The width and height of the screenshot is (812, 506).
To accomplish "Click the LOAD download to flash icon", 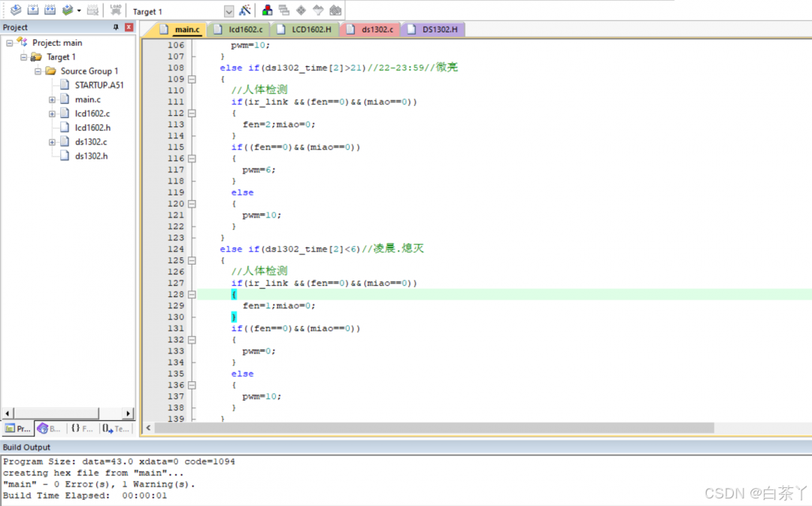I will (116, 11).
